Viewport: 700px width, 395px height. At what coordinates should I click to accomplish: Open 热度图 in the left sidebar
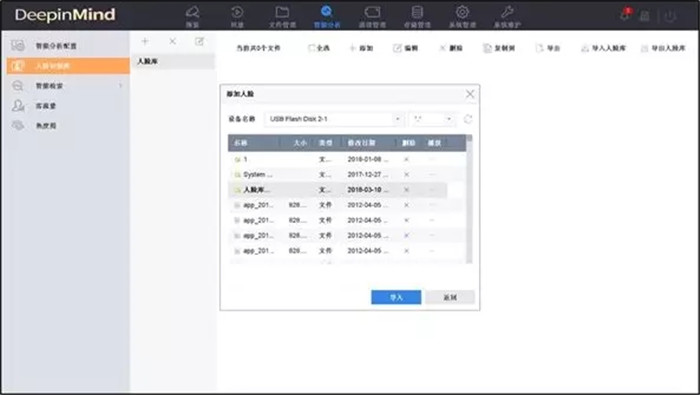point(67,125)
